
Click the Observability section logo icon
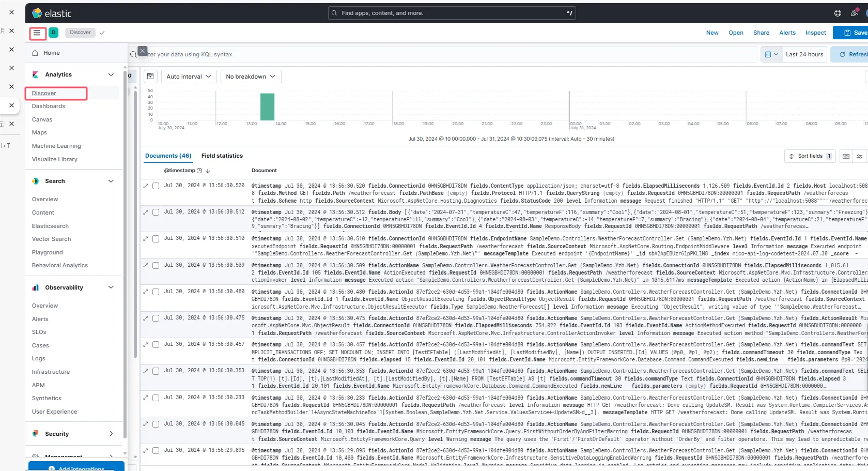click(x=35, y=287)
